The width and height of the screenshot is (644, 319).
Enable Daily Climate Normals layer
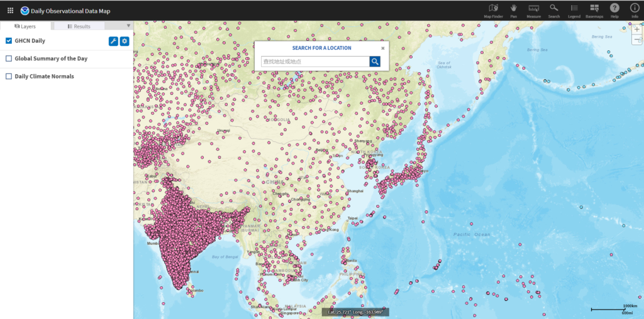[x=9, y=76]
